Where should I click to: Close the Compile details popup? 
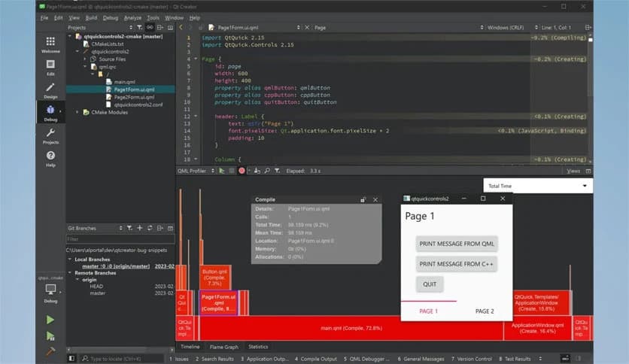(375, 199)
